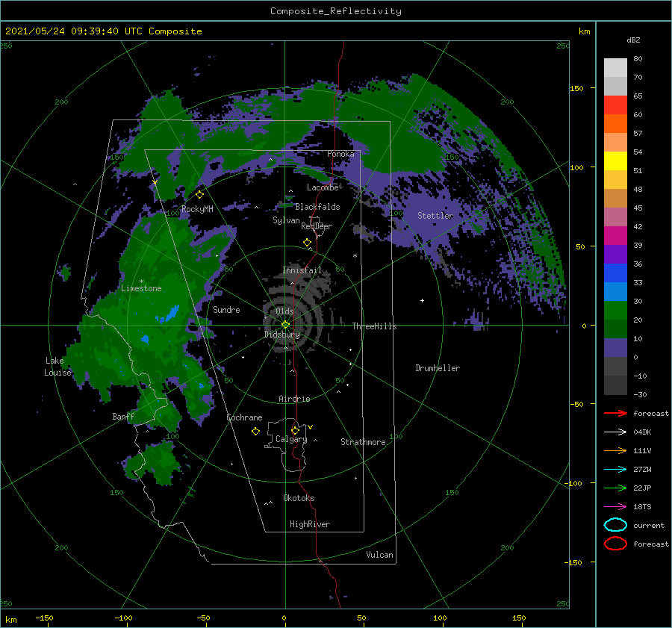The height and width of the screenshot is (628, 672).
Task: Click the dBZ legend heading
Action: [x=633, y=40]
